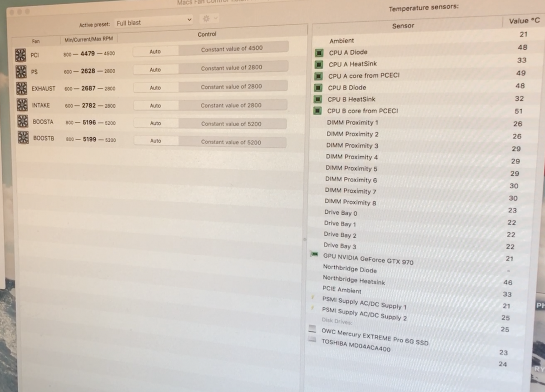Click the BOOSTB fan icon

pyautogui.click(x=23, y=137)
